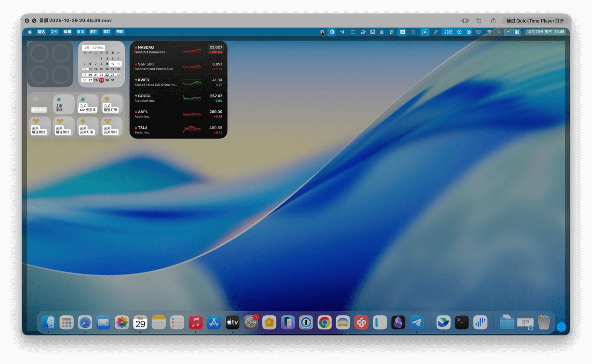Viewport: 592px width, 364px height.
Task: Toggle the 玄关 楼道灯带 light tile
Action: pyautogui.click(x=111, y=104)
